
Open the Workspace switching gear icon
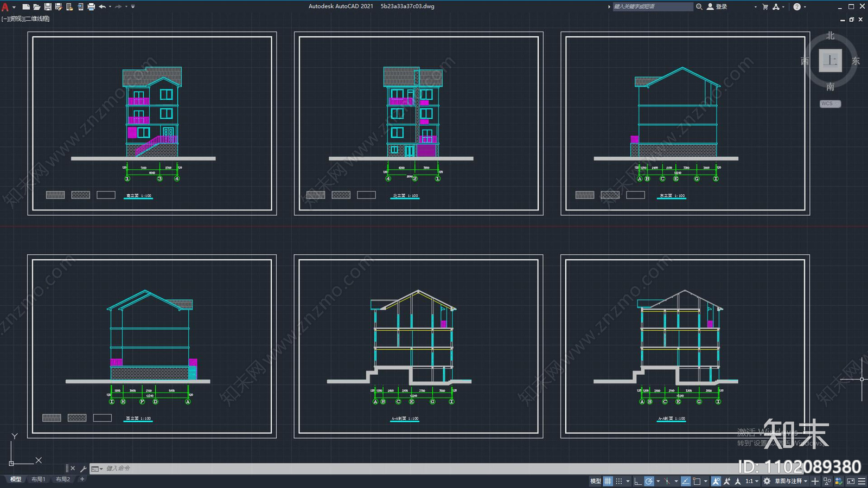(767, 481)
